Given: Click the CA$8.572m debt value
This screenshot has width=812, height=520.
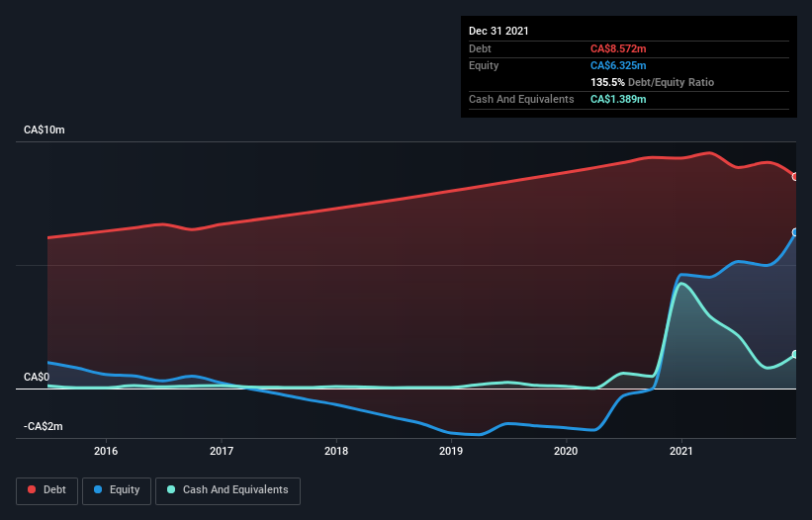Looking at the screenshot, I should 618,48.
